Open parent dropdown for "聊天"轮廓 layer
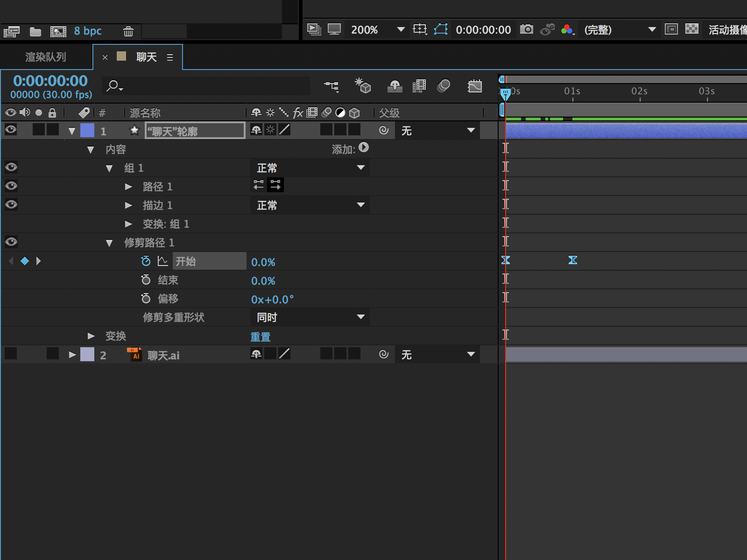Screen dimensions: 747x560 tap(437, 131)
